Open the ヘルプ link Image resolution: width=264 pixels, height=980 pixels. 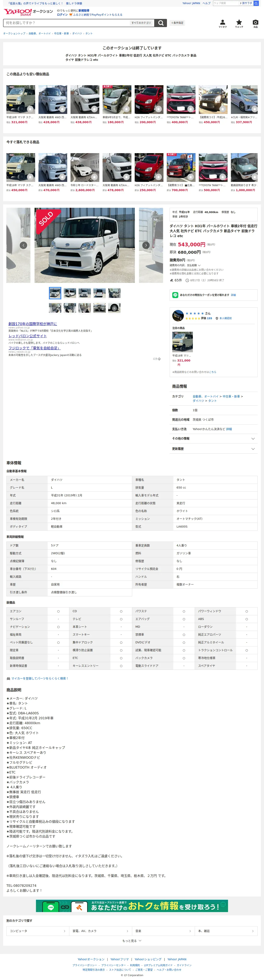[x=206, y=3]
